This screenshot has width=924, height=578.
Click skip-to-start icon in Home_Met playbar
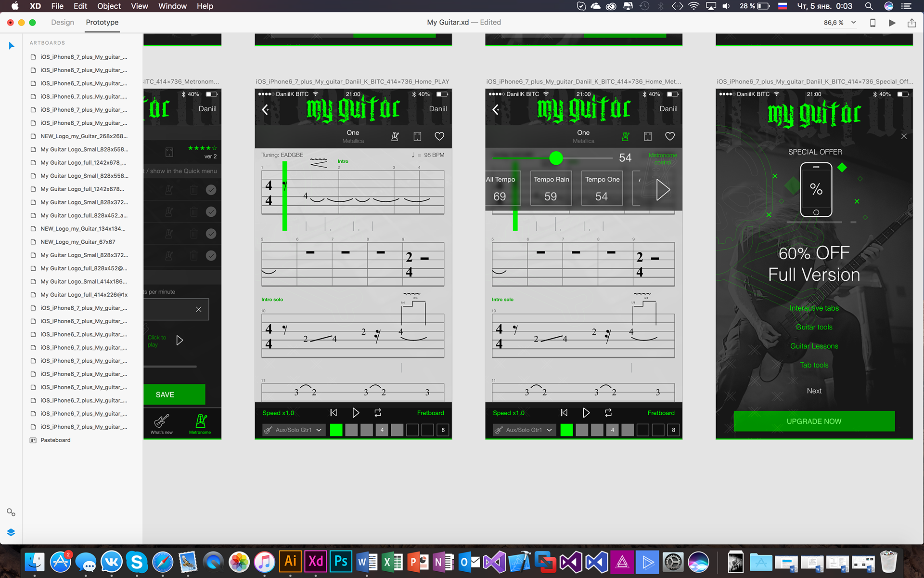(564, 413)
